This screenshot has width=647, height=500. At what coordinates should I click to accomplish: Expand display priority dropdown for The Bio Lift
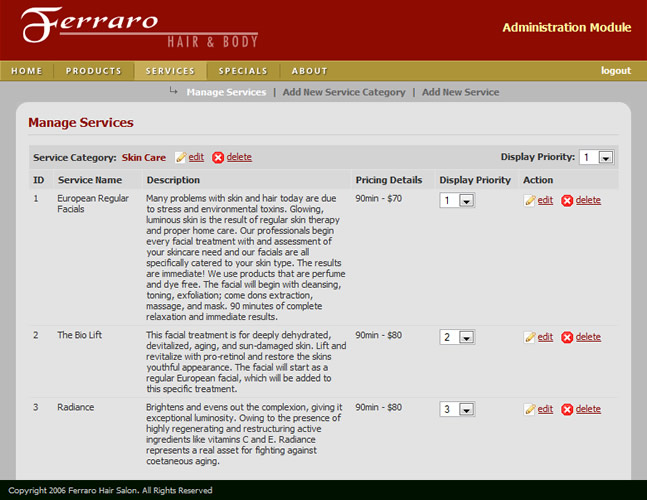[466, 338]
